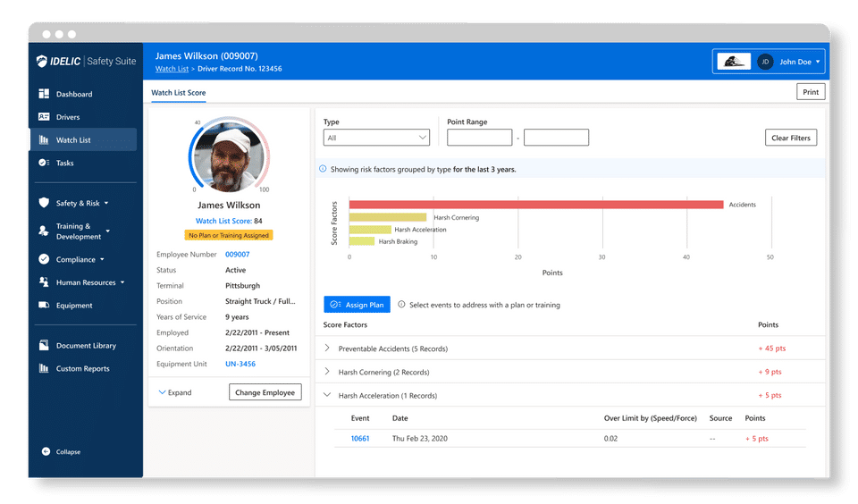
Task: Select the Watch List Score tab
Action: point(179,93)
